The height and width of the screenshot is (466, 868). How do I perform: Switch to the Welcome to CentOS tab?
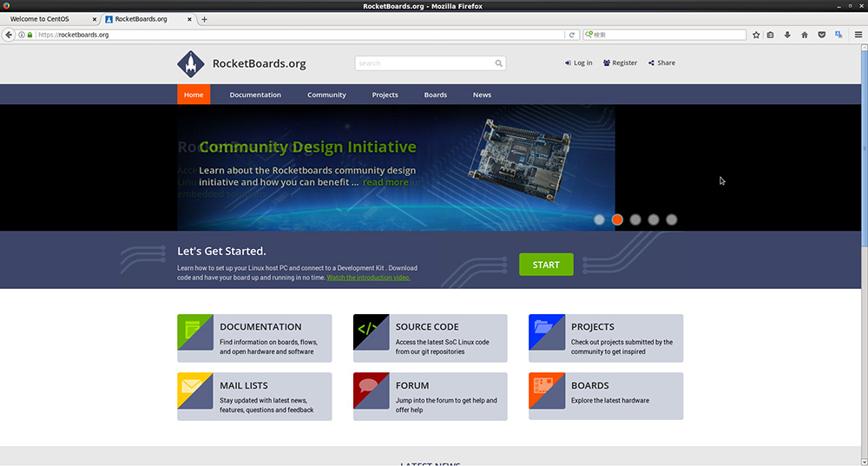tap(49, 19)
